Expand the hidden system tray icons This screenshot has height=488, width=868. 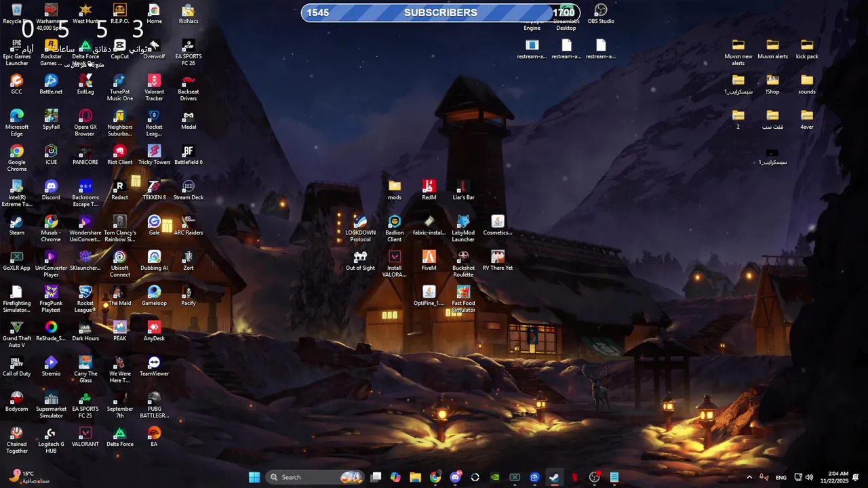pyautogui.click(x=749, y=477)
